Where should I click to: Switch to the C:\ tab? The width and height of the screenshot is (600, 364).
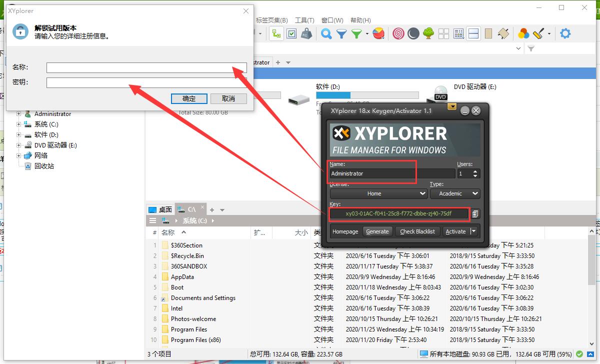pos(191,210)
